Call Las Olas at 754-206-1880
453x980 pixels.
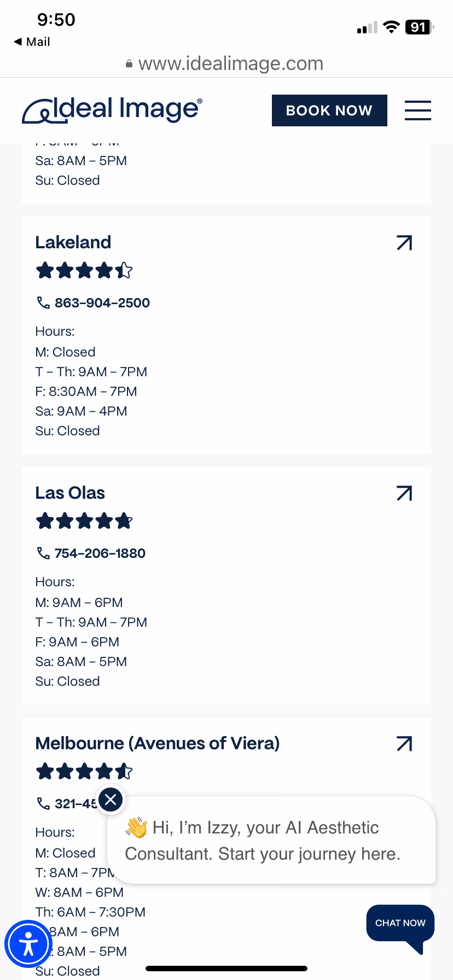tap(100, 553)
